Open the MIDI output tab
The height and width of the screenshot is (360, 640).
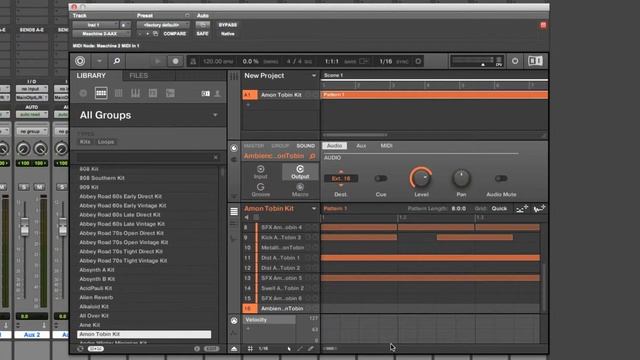pos(386,146)
